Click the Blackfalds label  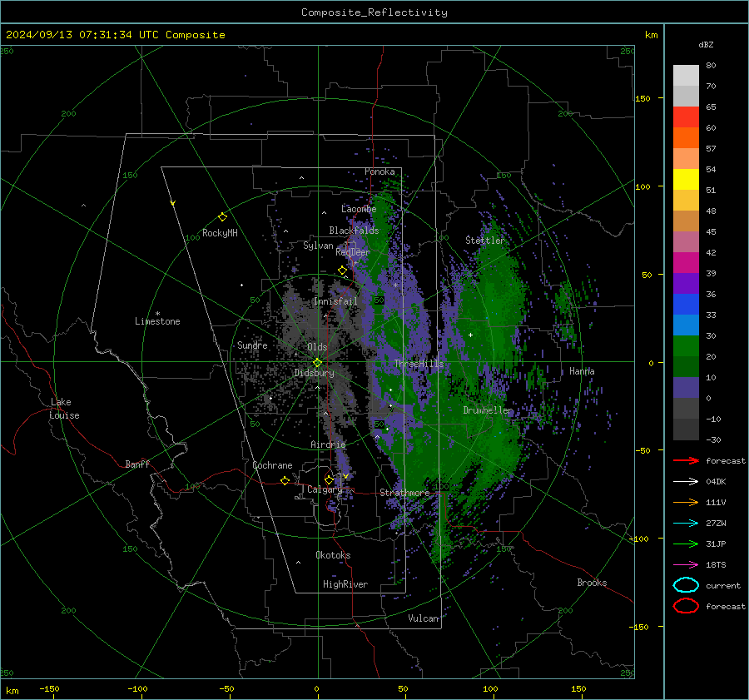[354, 231]
